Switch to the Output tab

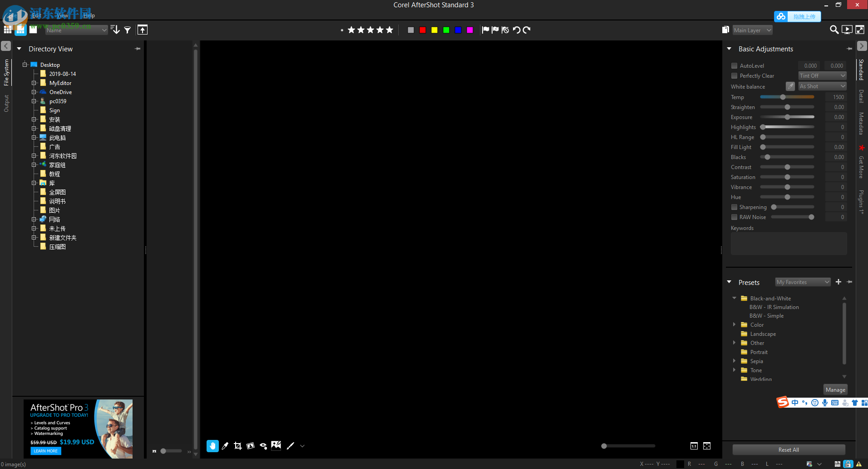(x=6, y=103)
